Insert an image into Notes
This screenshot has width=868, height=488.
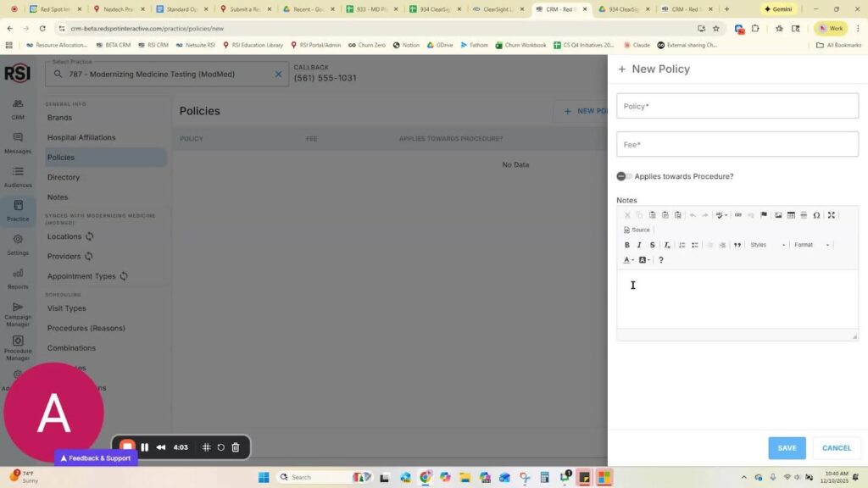[x=778, y=215]
